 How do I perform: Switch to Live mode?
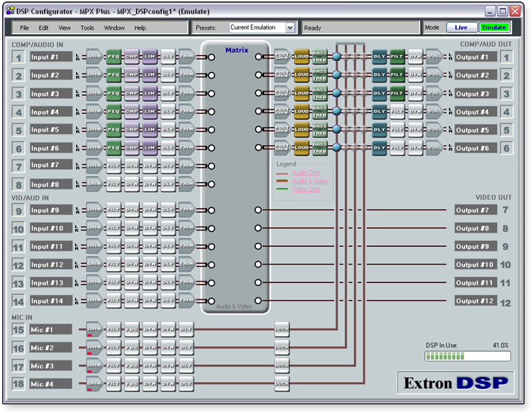click(x=461, y=28)
